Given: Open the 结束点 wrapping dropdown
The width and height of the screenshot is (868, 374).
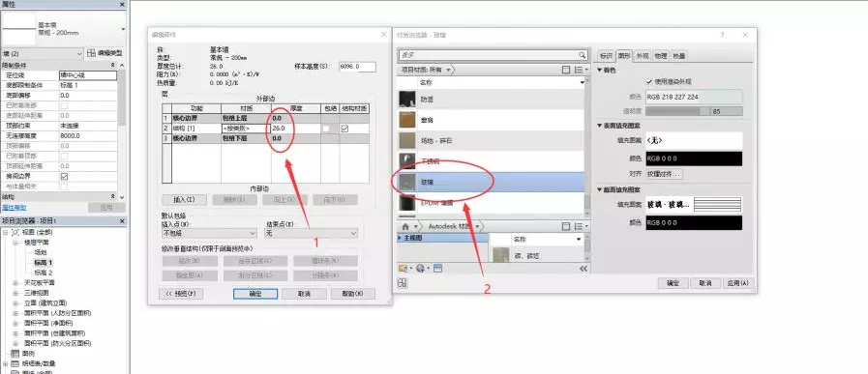Looking at the screenshot, I should click(312, 234).
